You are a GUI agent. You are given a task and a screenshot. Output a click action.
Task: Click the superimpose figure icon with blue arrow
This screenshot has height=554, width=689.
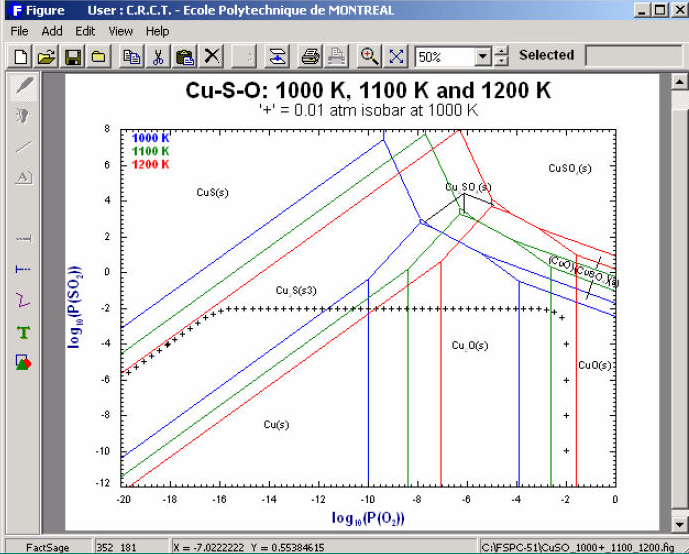click(277, 57)
